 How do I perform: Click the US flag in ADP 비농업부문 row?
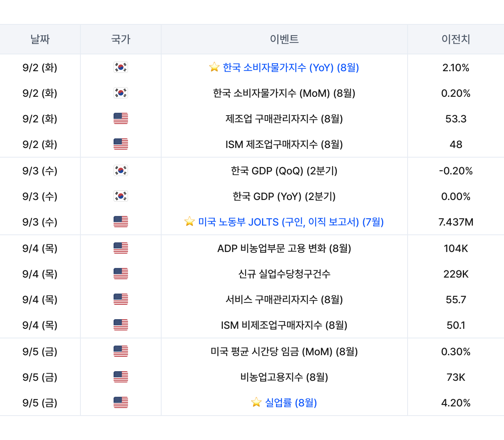point(121,248)
